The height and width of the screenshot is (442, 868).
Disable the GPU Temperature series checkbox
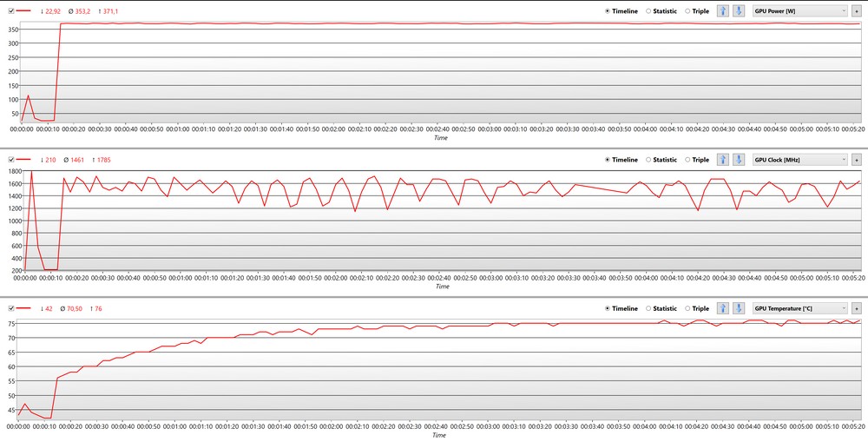[10, 308]
